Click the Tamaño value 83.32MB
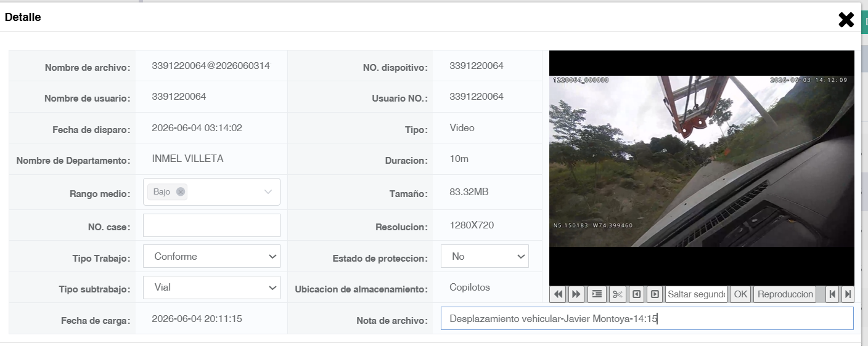 469,192
